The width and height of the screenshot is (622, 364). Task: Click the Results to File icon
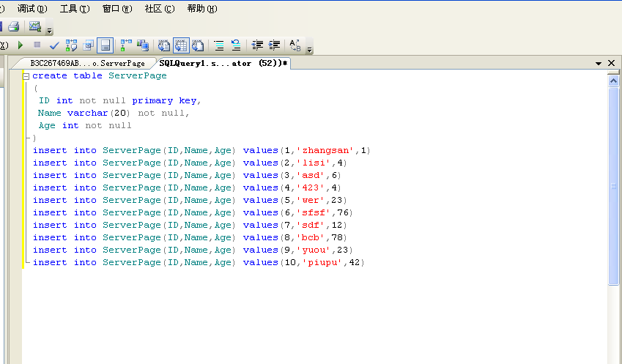198,45
